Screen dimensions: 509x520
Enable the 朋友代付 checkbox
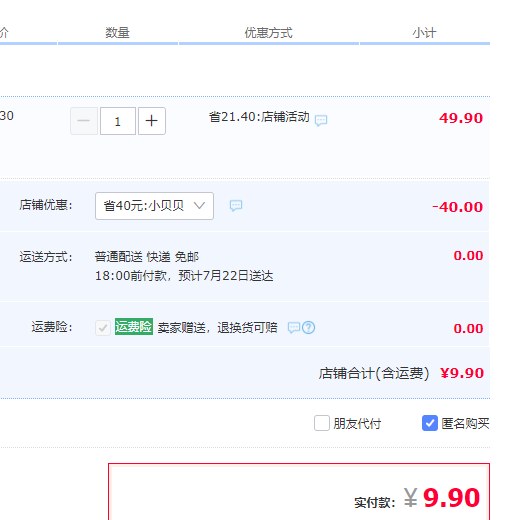[322, 423]
